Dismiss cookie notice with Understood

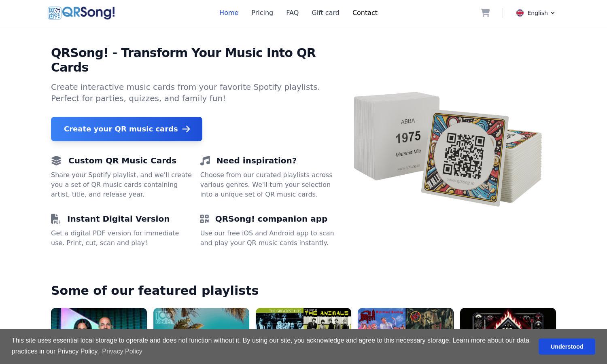[567, 347]
